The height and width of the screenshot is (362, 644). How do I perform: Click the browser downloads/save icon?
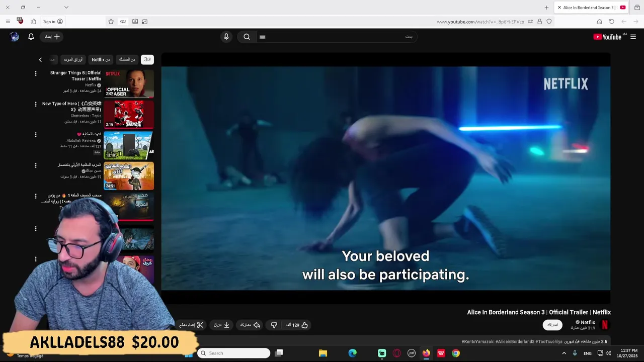pos(135,22)
